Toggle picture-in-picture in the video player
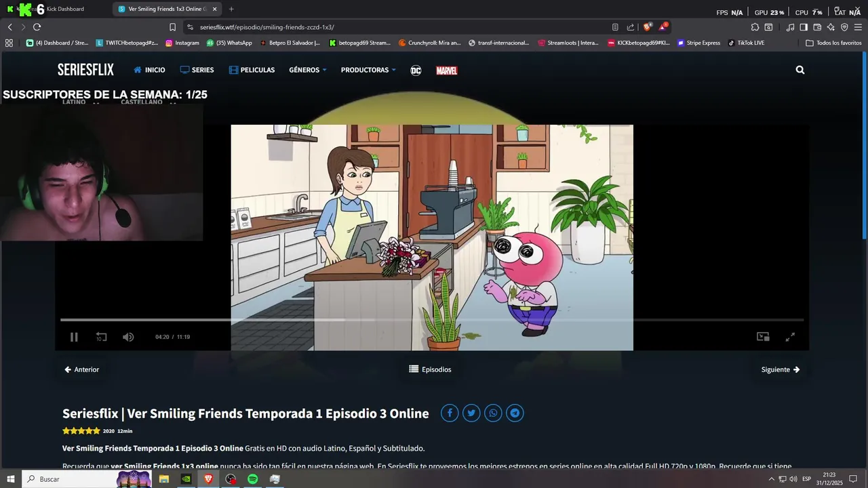 tap(763, 337)
